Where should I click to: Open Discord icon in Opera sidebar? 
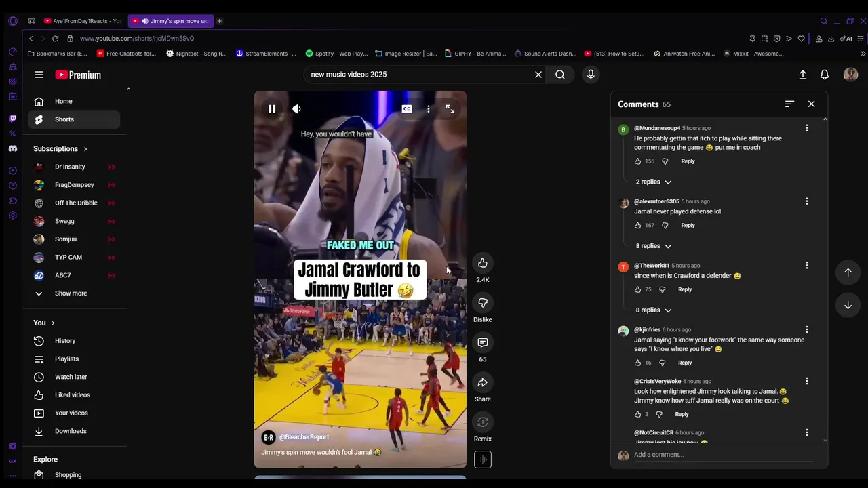(x=12, y=148)
